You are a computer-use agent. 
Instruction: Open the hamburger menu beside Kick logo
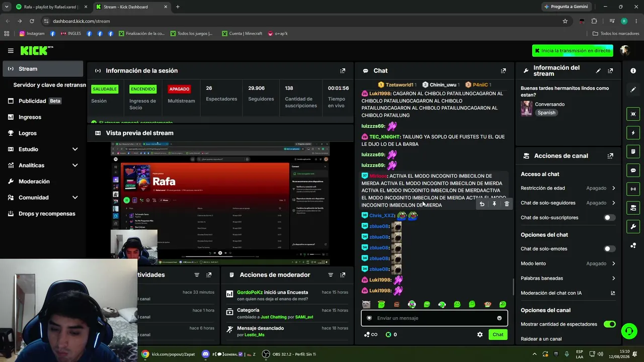[11, 51]
